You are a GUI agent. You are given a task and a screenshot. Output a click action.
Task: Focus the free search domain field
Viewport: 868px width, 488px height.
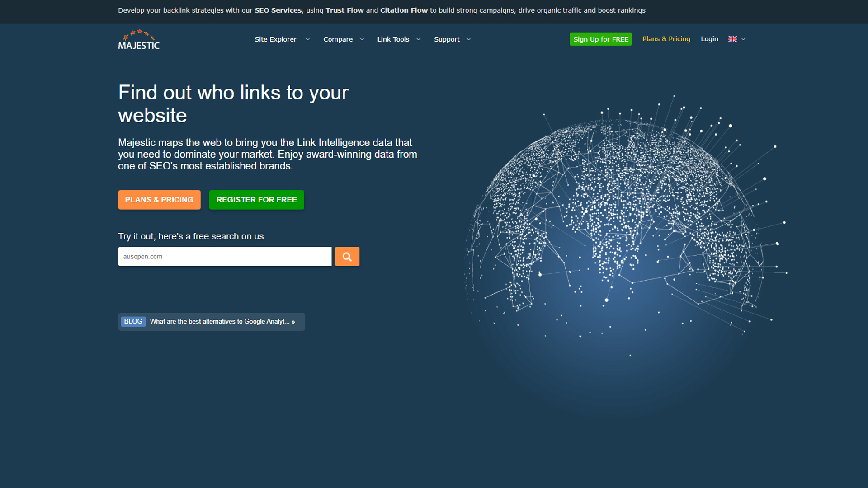[225, 257]
